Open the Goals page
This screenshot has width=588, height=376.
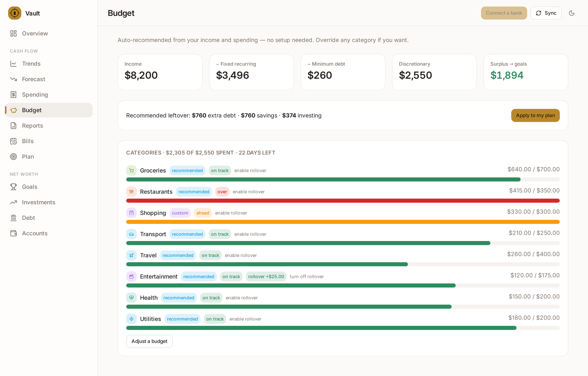(49, 187)
